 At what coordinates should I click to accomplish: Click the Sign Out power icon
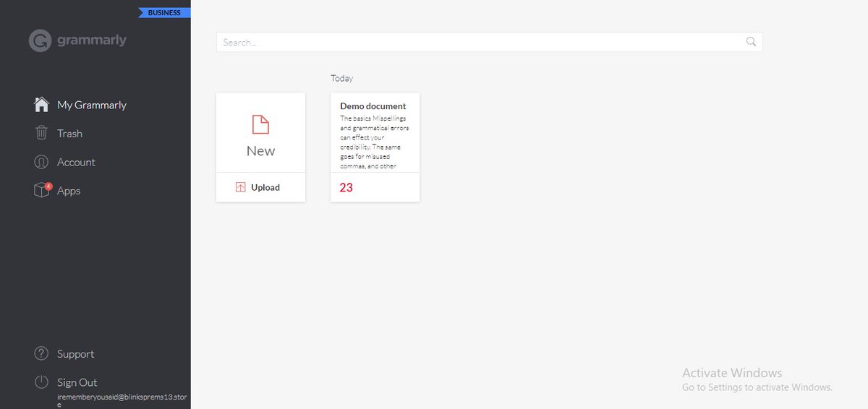coord(42,382)
